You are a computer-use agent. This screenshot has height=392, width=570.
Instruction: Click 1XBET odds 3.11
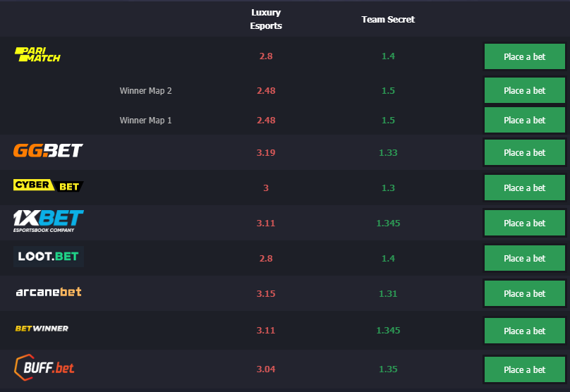[266, 223]
